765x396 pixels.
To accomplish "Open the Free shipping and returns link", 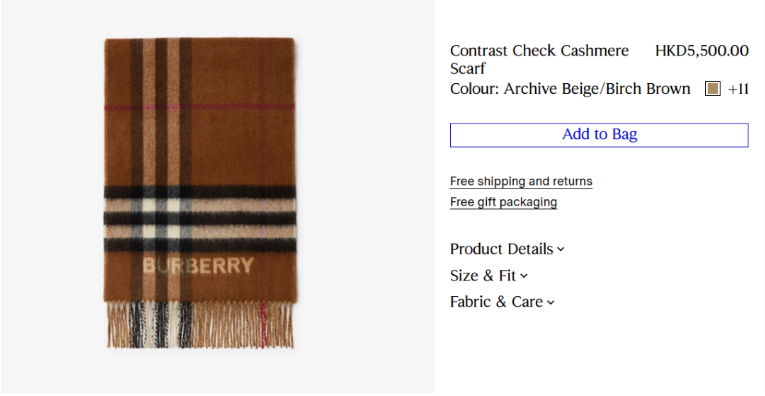I will (521, 181).
